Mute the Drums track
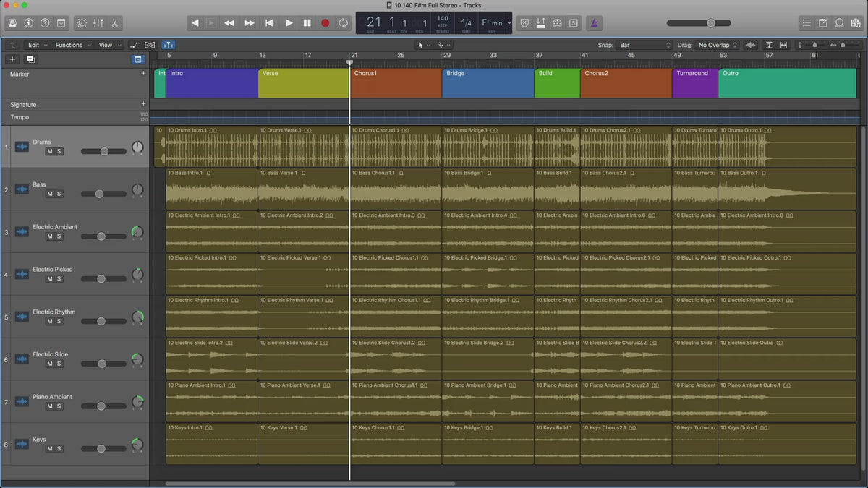The height and width of the screenshot is (488, 868). coord(49,151)
